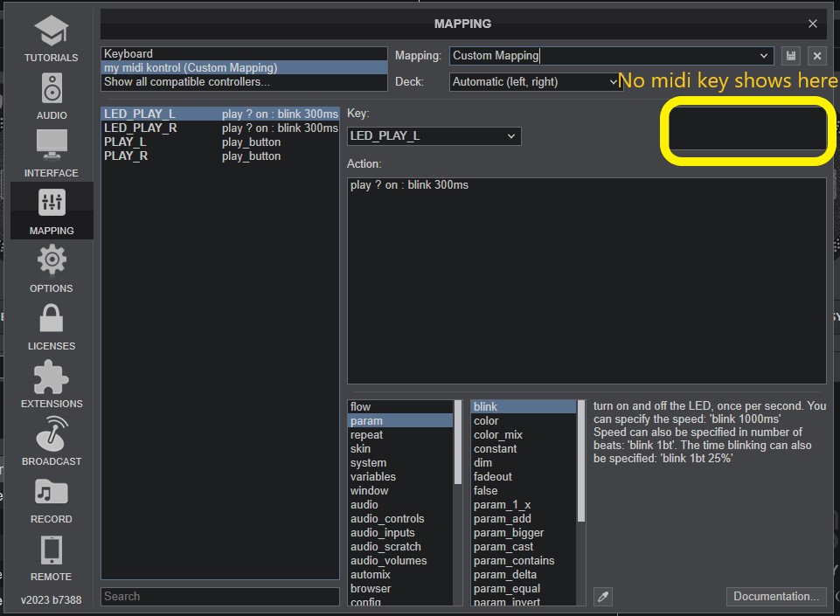Viewport: 840px width, 616px height.
Task: Click the Search field under the key list
Action: pyautogui.click(x=219, y=597)
